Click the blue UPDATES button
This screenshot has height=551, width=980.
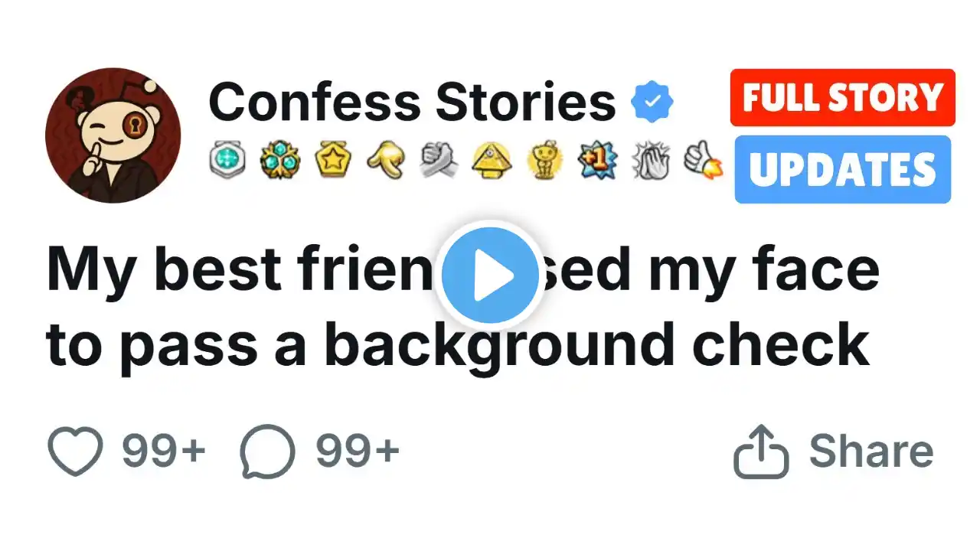pyautogui.click(x=842, y=170)
